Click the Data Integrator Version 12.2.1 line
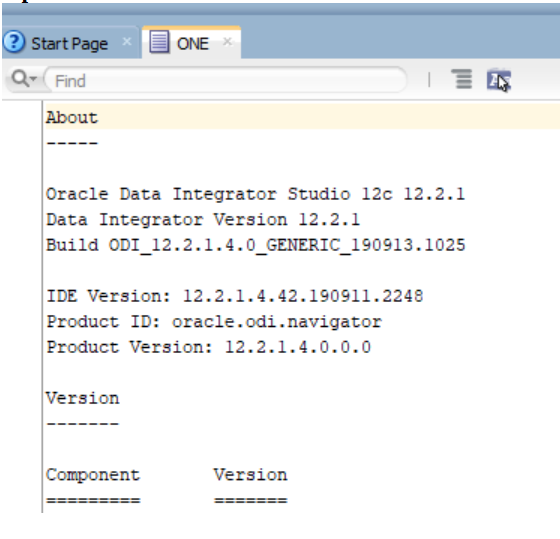 coord(203,219)
